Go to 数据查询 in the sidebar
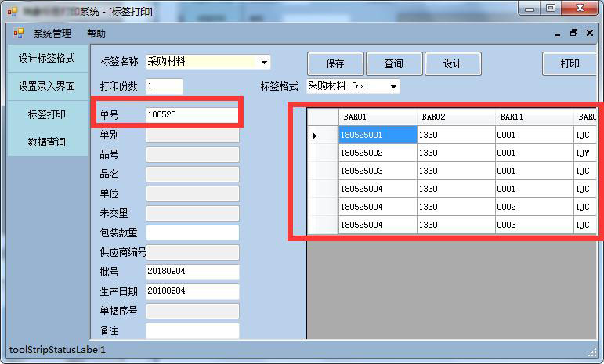Viewport: 604px width, 364px height. point(47,142)
